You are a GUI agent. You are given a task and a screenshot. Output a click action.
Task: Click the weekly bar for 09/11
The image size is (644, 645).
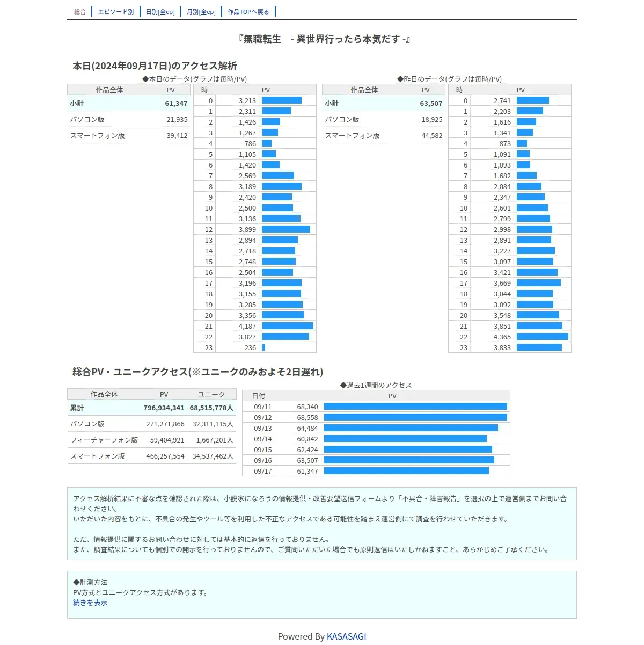click(x=415, y=407)
